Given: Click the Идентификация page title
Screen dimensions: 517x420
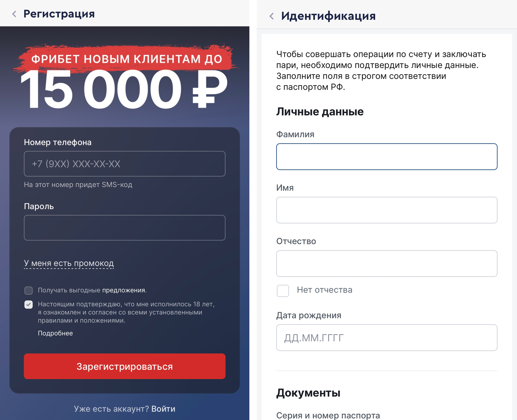Looking at the screenshot, I should [x=328, y=16].
